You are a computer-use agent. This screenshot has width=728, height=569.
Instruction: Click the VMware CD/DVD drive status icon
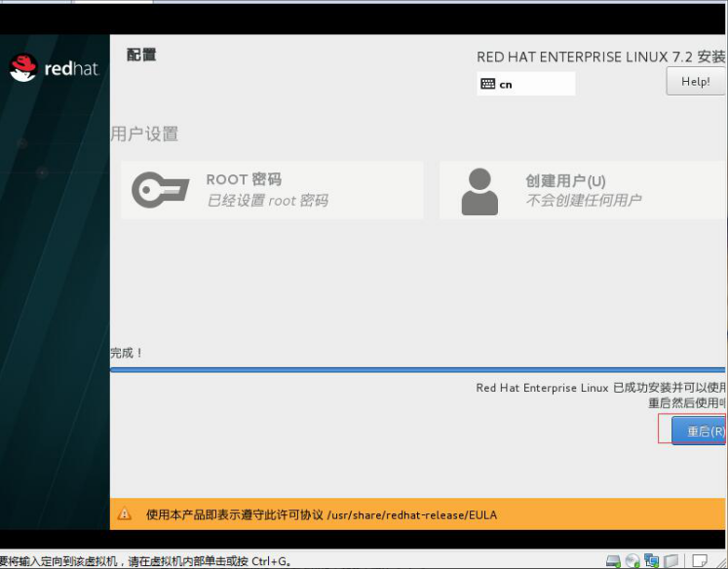click(x=632, y=560)
